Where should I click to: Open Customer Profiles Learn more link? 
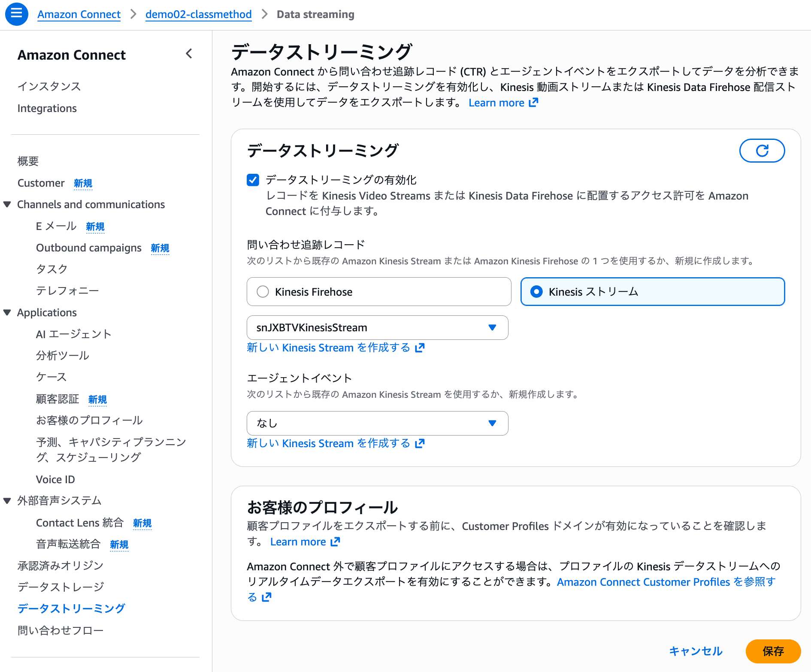[x=305, y=542]
